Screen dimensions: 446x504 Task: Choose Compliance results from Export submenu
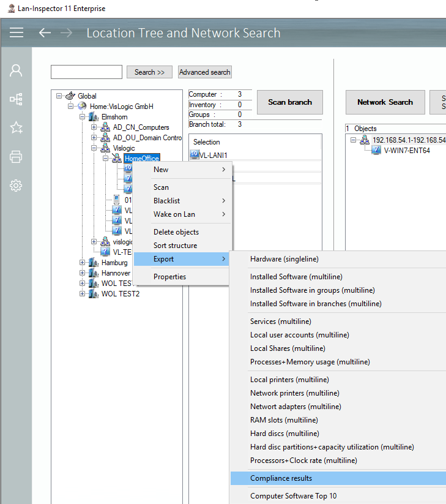(281, 478)
